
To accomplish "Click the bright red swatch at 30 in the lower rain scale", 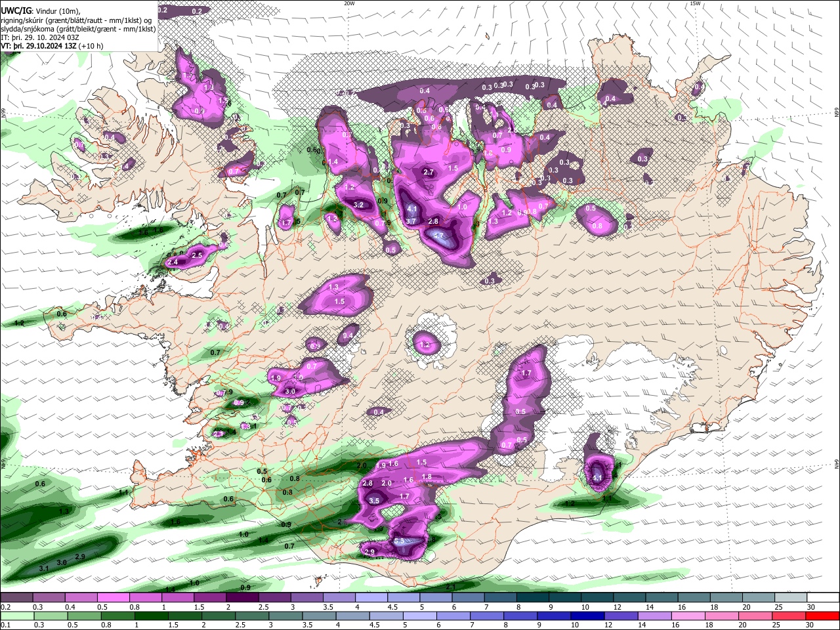I will click(x=822, y=616).
